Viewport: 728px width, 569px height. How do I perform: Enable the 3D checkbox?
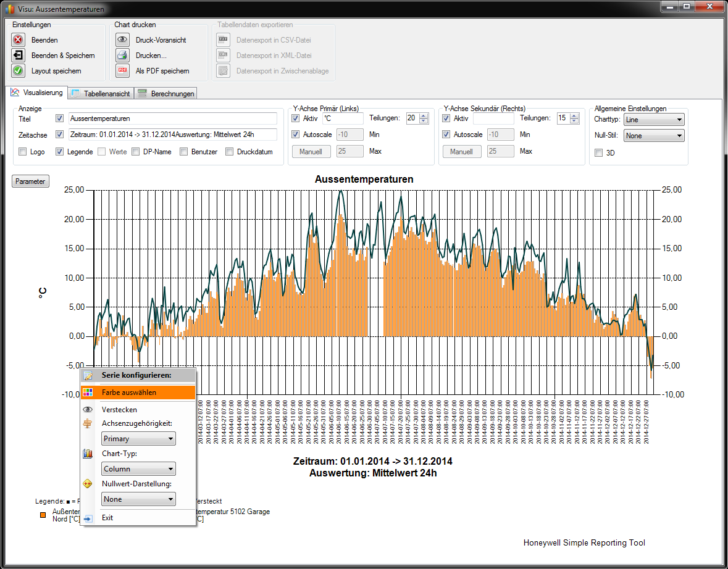599,152
